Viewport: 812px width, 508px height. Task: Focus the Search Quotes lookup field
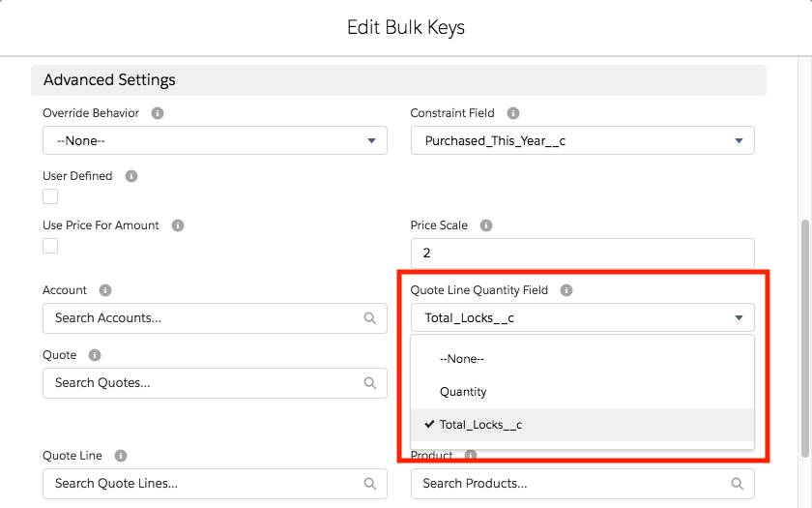(x=203, y=383)
